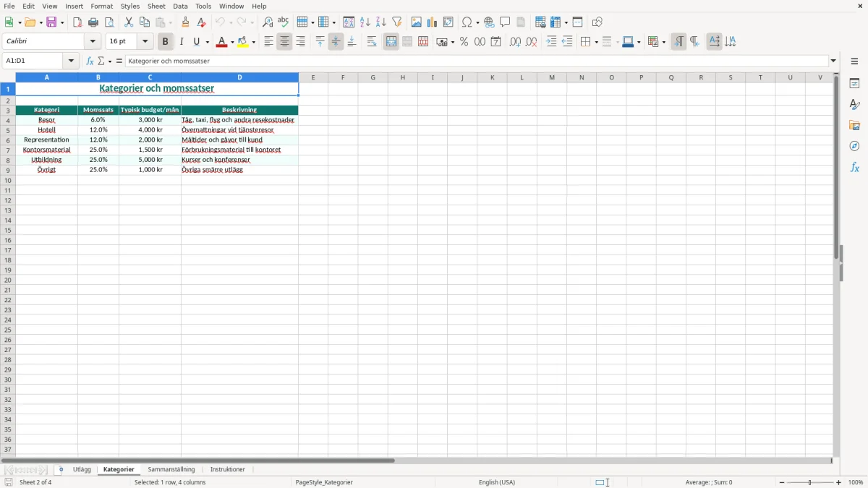
Task: Switch to the Sammanställning sheet tab
Action: [x=171, y=469]
